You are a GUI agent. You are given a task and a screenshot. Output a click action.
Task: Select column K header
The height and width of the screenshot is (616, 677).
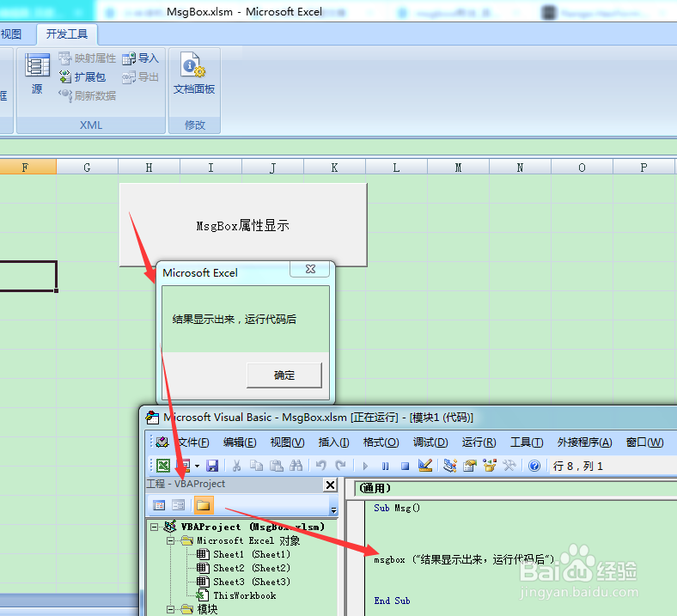pyautogui.click(x=334, y=168)
